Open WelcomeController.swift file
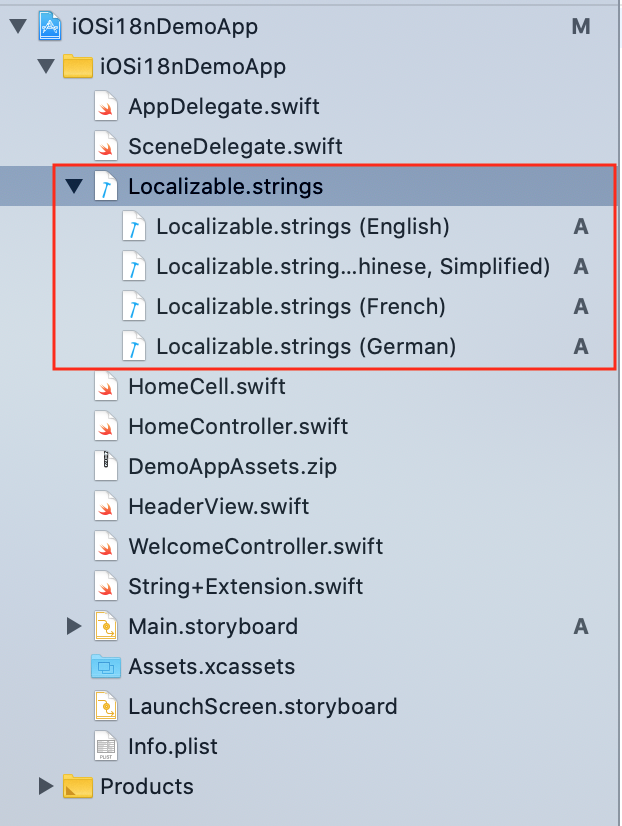The image size is (622, 826). (255, 546)
